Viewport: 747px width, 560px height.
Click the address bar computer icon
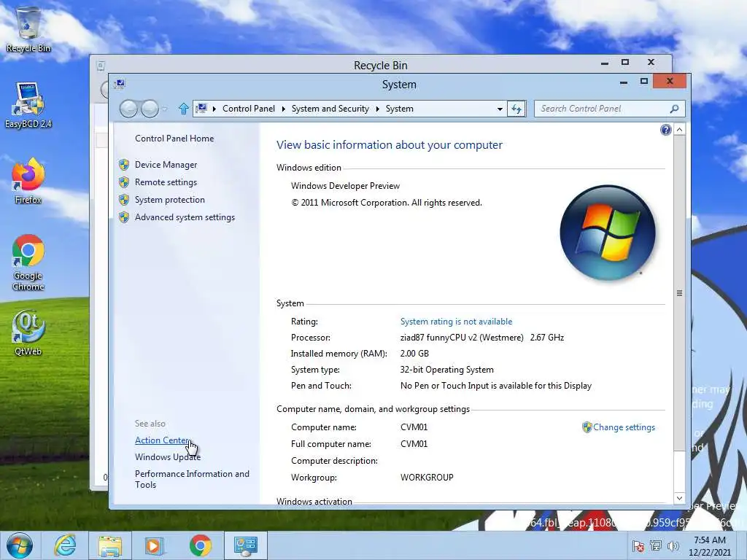pos(201,109)
